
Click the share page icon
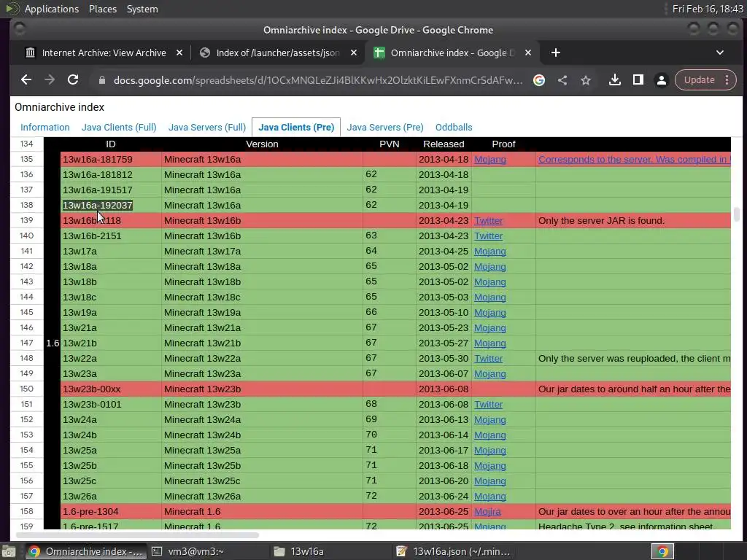[562, 80]
